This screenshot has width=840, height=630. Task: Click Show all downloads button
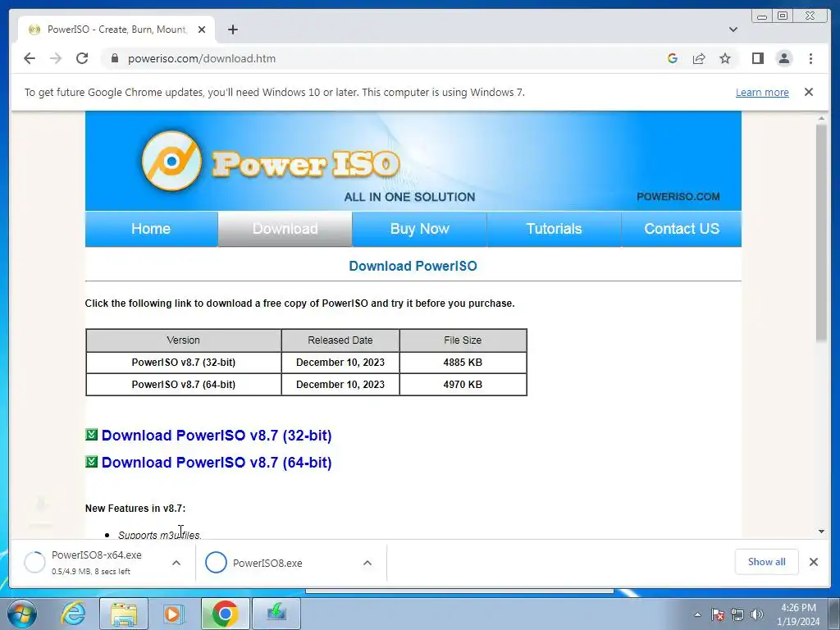pos(767,561)
